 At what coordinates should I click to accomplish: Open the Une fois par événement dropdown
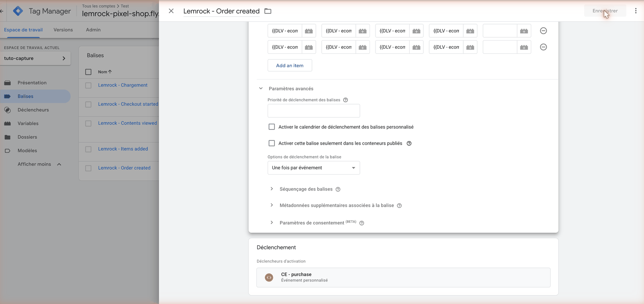coord(314,168)
